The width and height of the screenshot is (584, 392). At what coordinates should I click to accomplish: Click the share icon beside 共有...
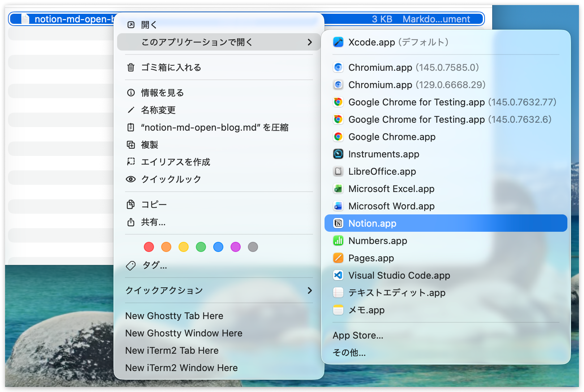click(x=131, y=222)
